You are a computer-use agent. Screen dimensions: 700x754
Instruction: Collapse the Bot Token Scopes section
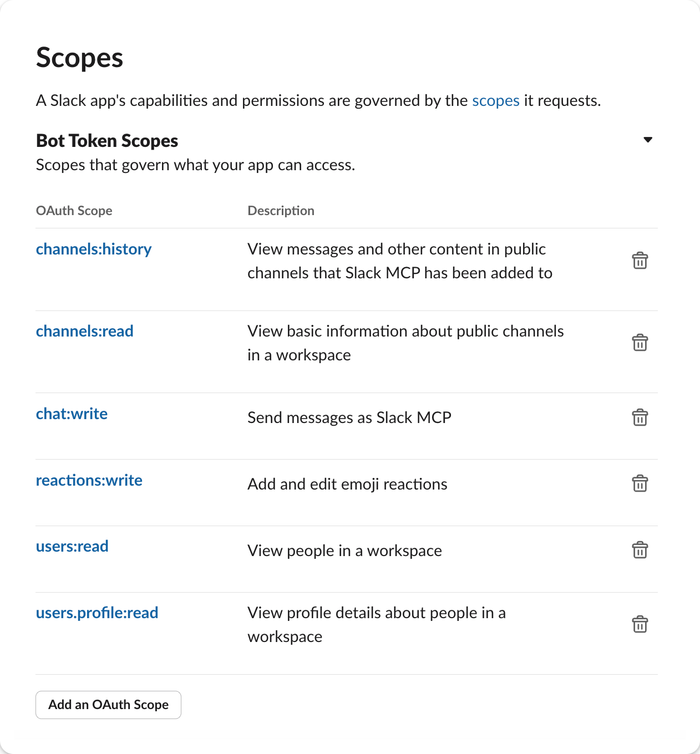point(647,140)
